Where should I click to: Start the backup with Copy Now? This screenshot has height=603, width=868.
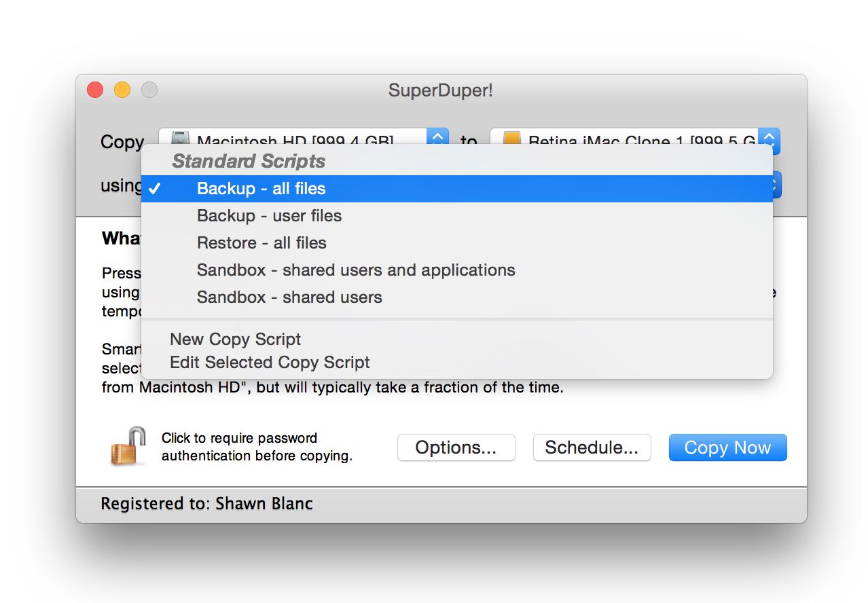point(727,447)
